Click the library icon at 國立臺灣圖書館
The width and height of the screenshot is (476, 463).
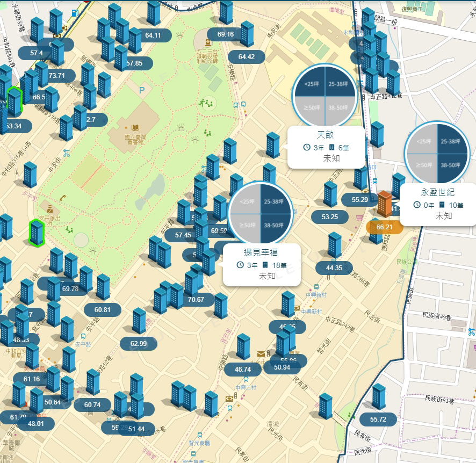[x=135, y=127]
